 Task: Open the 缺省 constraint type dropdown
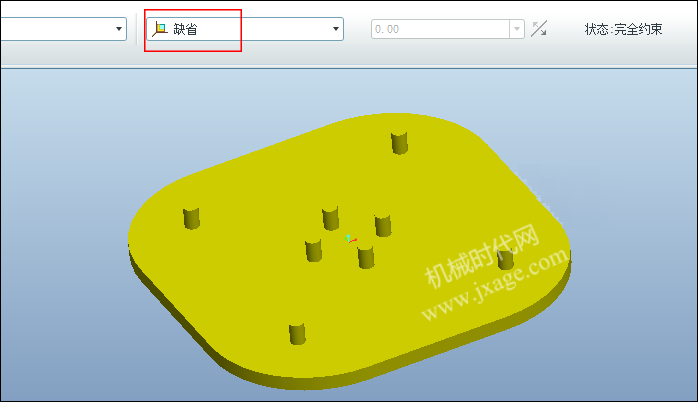pyautogui.click(x=335, y=29)
